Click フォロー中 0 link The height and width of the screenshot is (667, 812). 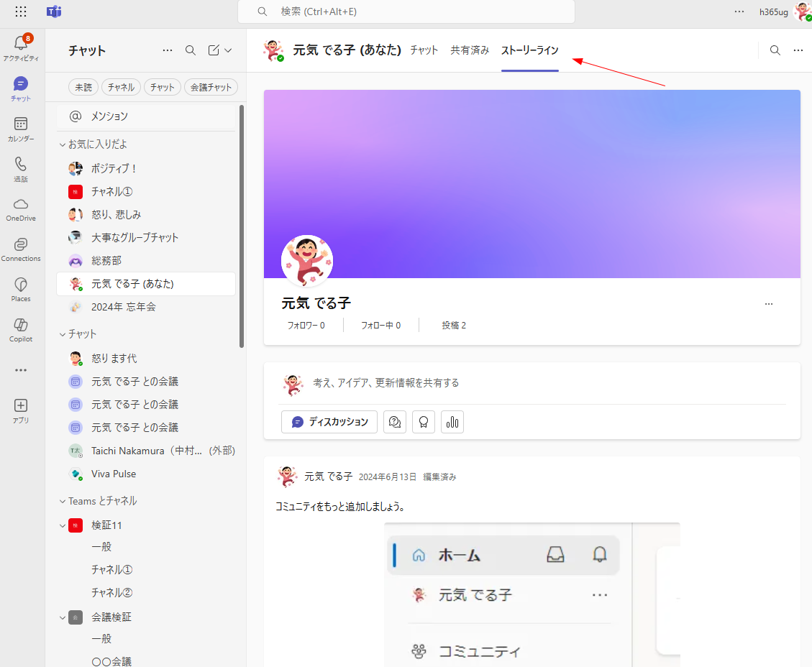[x=380, y=326]
